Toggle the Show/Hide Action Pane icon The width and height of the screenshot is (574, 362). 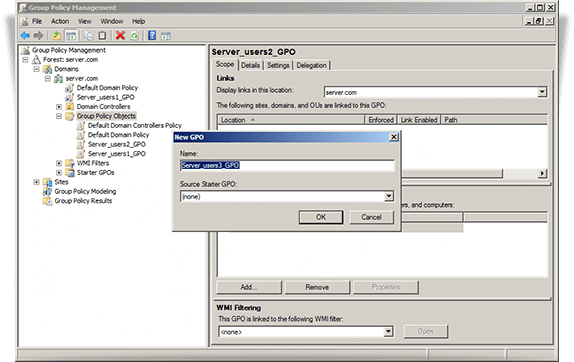point(166,36)
